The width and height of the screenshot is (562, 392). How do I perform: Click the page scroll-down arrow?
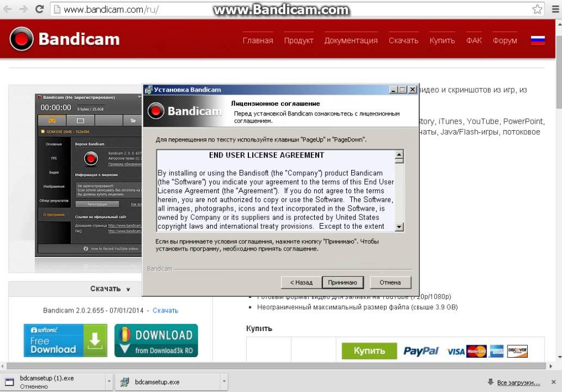(x=559, y=357)
